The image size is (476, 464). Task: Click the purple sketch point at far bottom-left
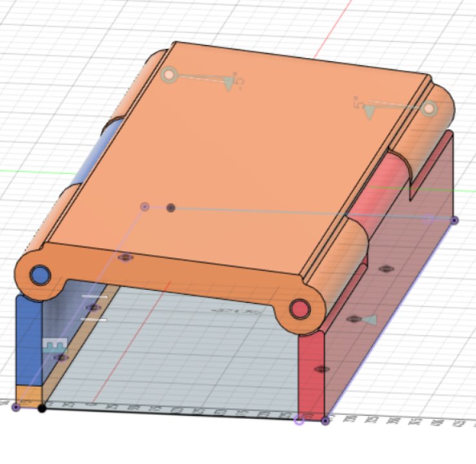16,407
